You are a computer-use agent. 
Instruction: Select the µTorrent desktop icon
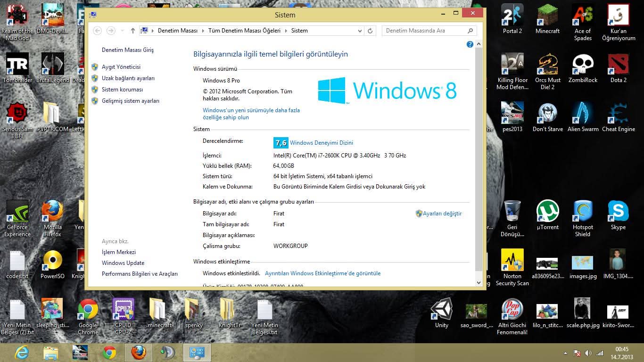pyautogui.click(x=547, y=215)
